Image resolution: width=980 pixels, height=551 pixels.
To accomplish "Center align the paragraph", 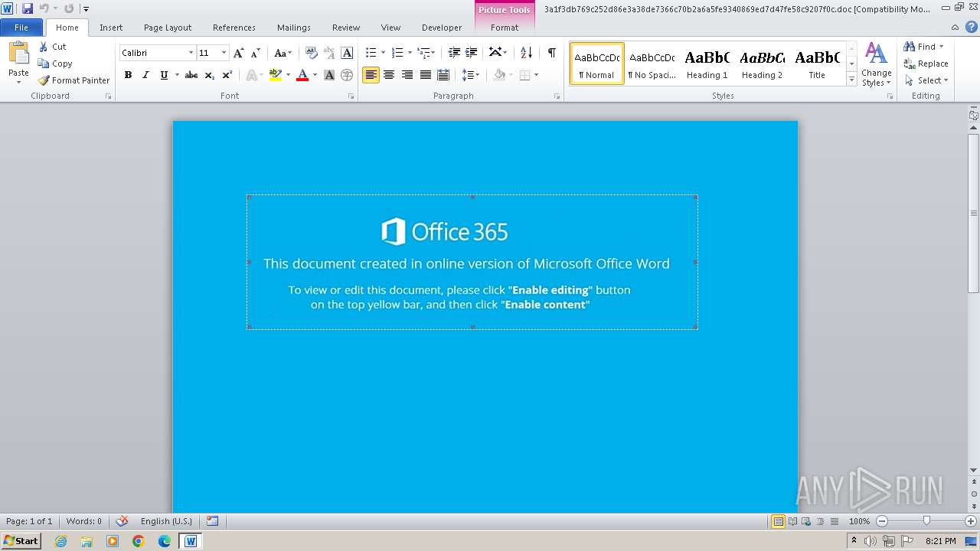I will 389,75.
